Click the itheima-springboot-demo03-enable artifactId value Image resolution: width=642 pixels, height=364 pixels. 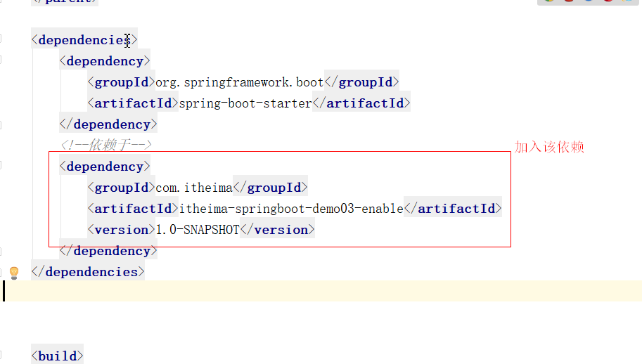tap(291, 209)
